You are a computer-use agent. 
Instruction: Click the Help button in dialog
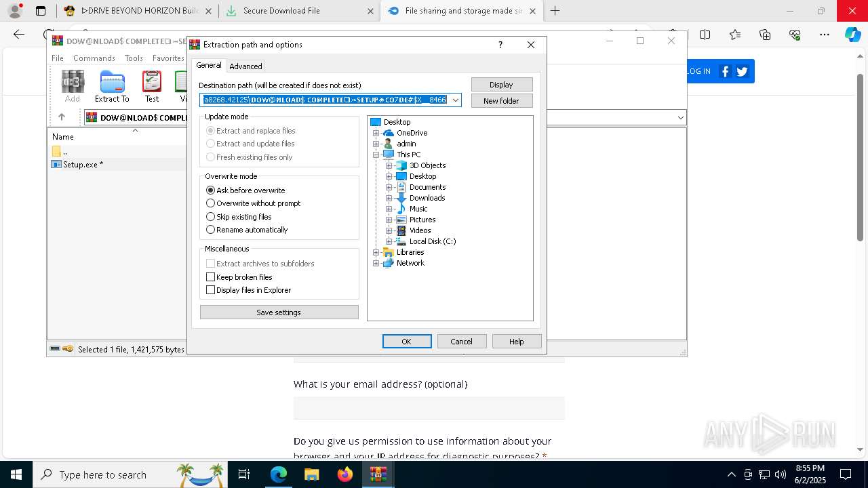click(517, 342)
